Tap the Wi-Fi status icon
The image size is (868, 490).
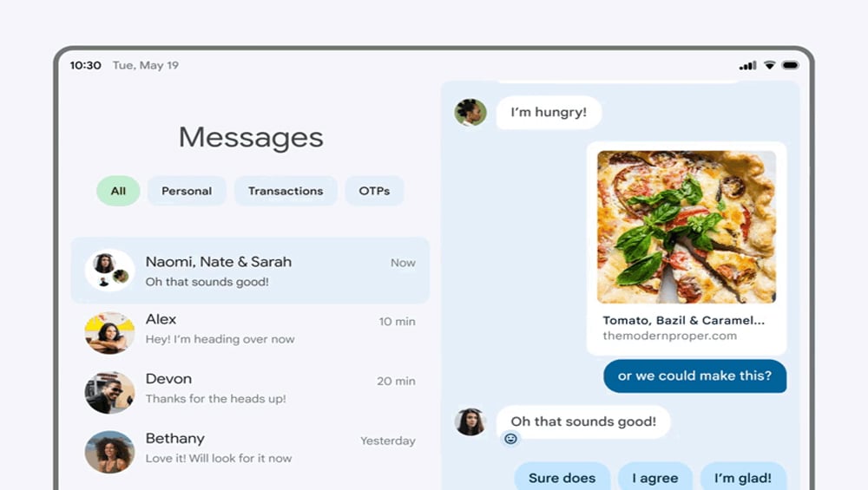(x=769, y=65)
